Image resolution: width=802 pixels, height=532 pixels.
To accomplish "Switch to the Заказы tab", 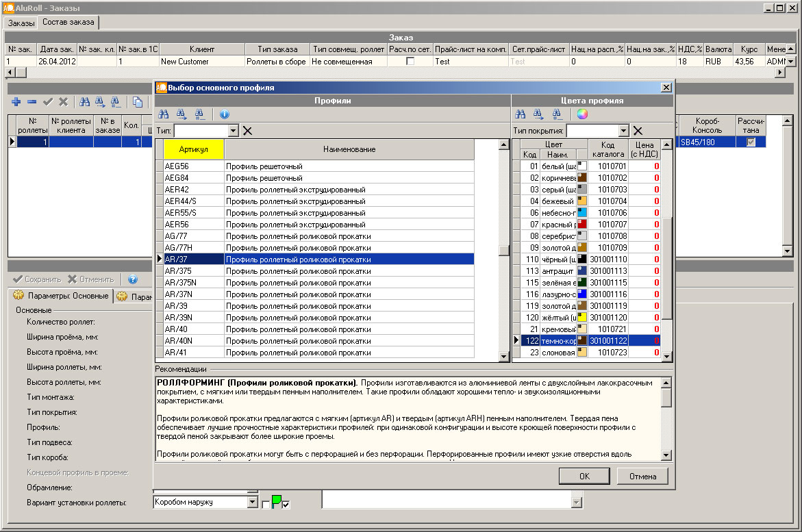I will pos(21,23).
